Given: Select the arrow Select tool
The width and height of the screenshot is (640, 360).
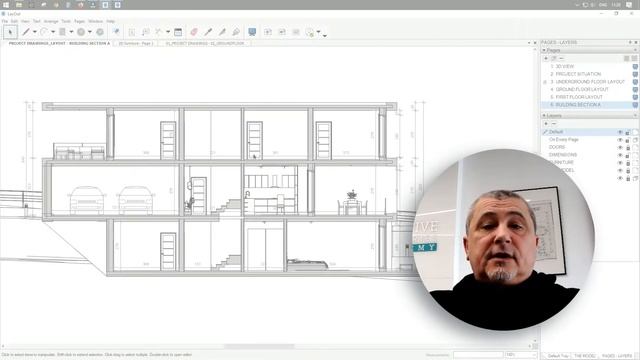Looking at the screenshot, I should point(10,32).
